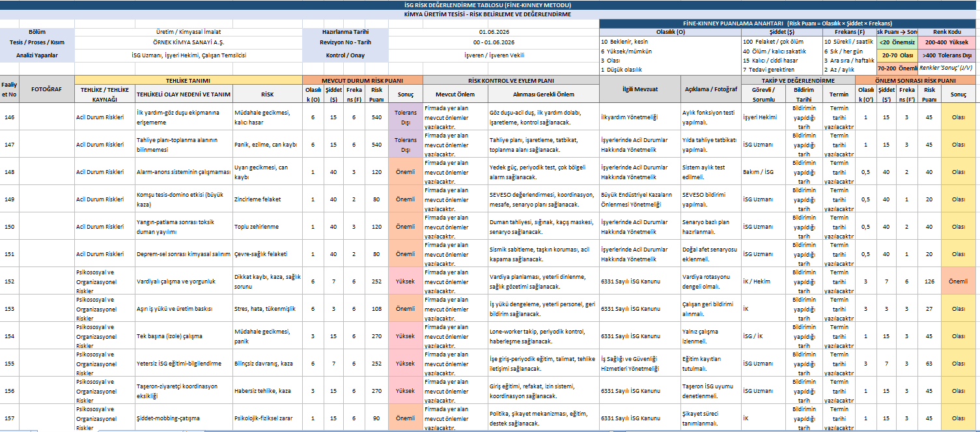Screen dimensions: 980x432
Task: Click 'İSG Uzmanı, İşyeri Hekimi, Çalışan Temsilcisi' cell
Action: tap(189, 55)
